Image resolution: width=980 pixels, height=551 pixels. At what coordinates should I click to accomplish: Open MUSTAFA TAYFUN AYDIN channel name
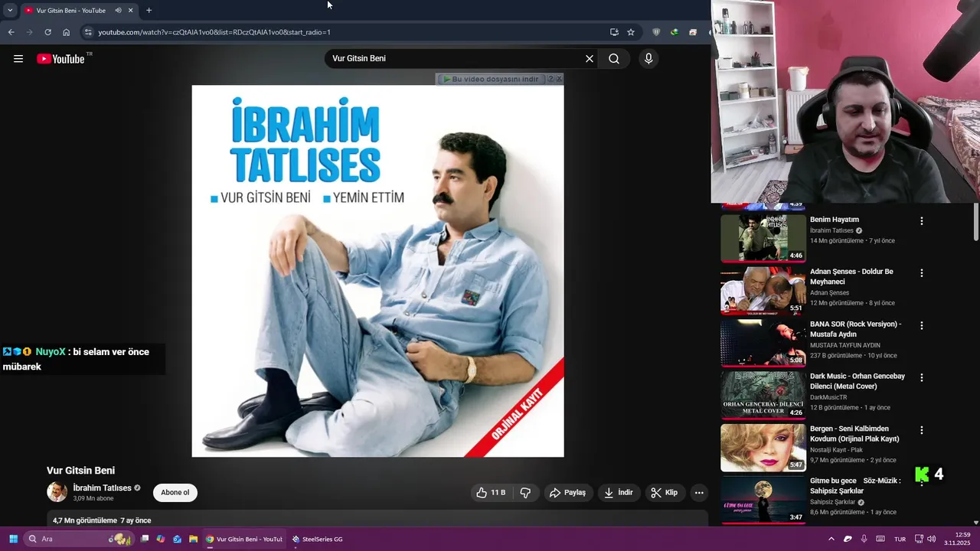(845, 345)
